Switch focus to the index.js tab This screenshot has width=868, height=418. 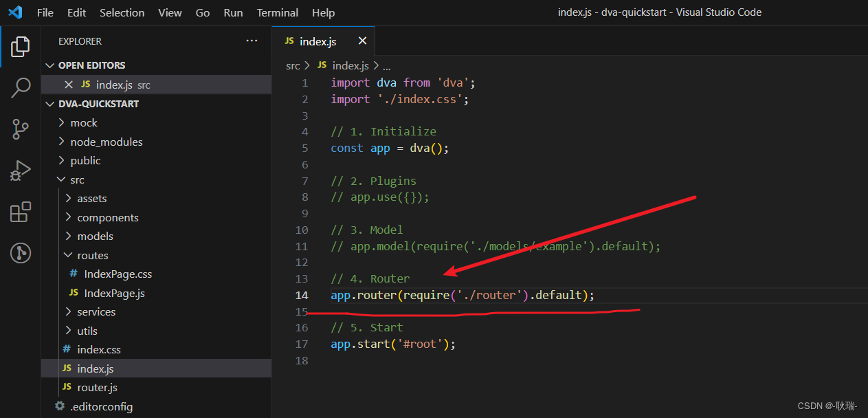point(318,41)
